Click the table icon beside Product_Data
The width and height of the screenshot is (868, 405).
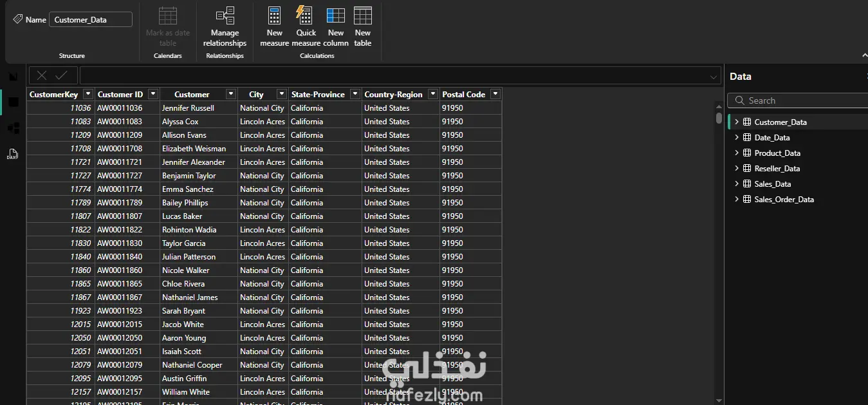coord(747,153)
